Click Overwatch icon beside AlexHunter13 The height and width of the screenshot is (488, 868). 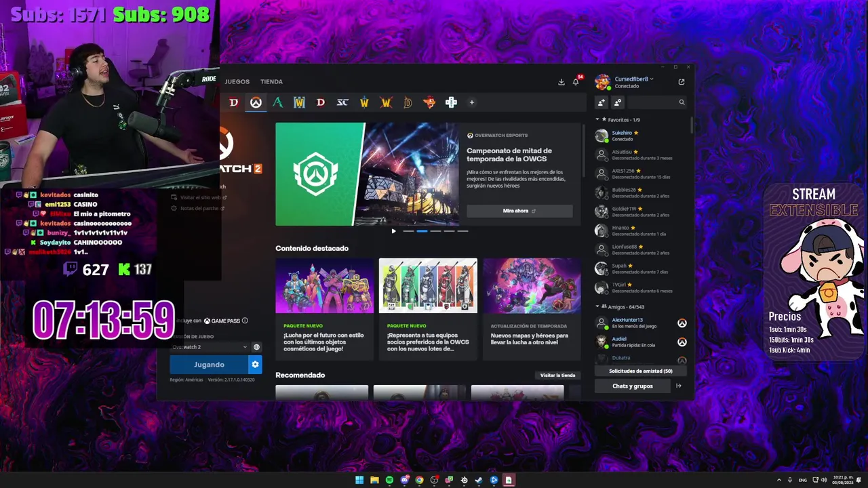pyautogui.click(x=682, y=323)
